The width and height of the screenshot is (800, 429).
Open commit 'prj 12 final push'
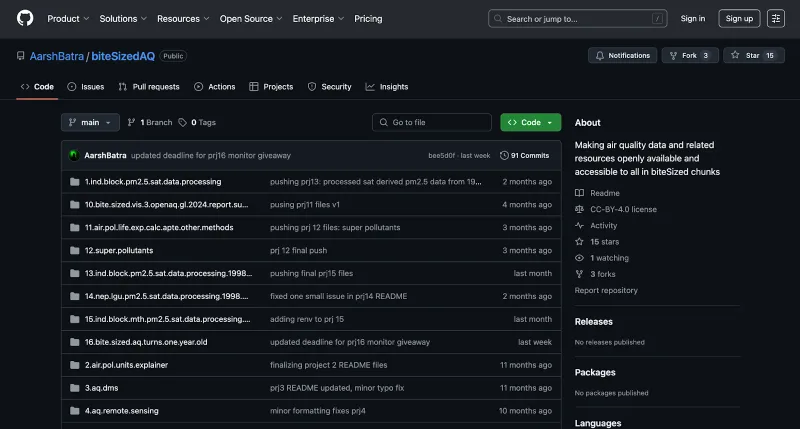(x=298, y=250)
